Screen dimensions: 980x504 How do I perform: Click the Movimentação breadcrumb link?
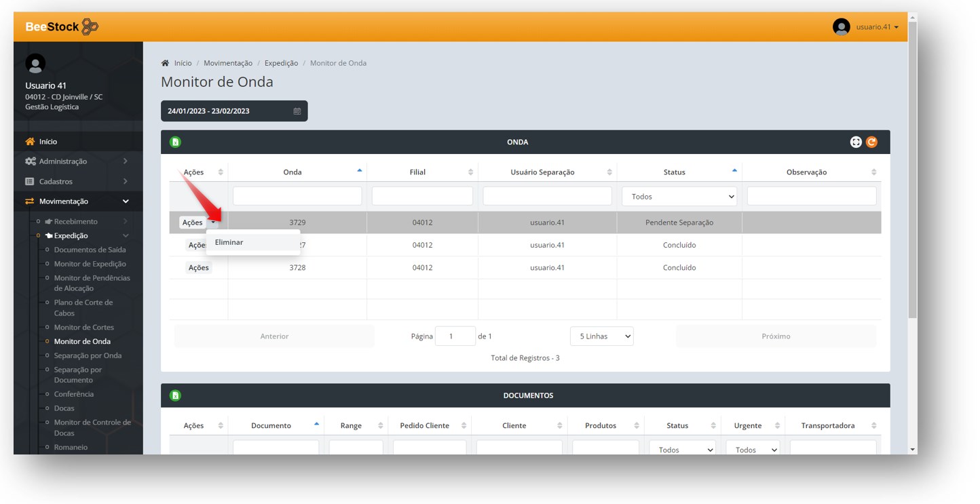click(x=228, y=63)
